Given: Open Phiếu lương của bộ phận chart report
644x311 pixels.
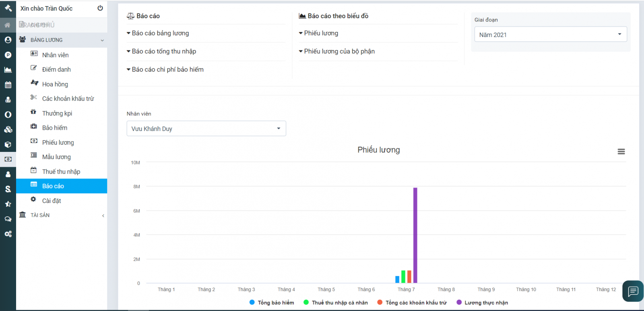Looking at the screenshot, I should tap(339, 51).
